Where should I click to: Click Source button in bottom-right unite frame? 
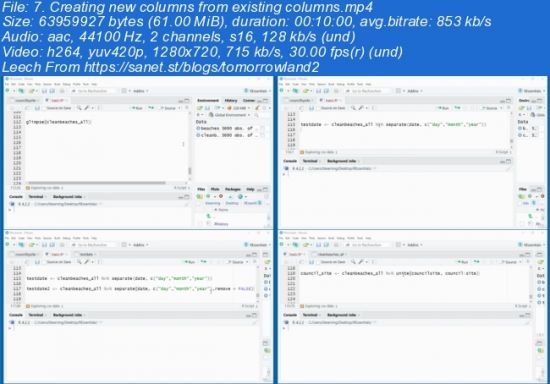(x=509, y=262)
